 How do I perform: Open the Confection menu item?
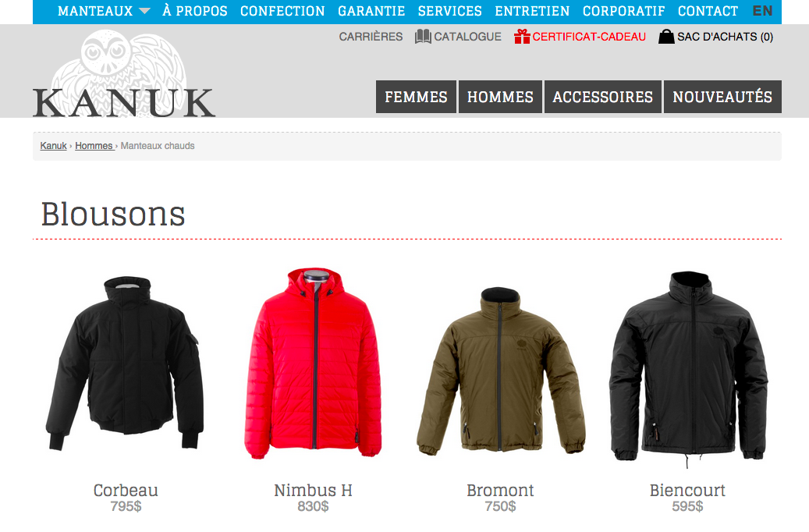(x=282, y=11)
